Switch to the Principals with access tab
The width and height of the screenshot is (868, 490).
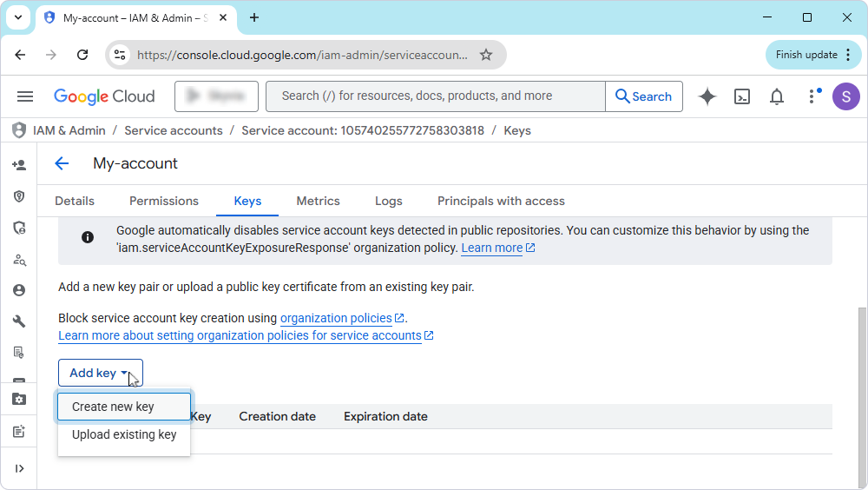(x=501, y=201)
